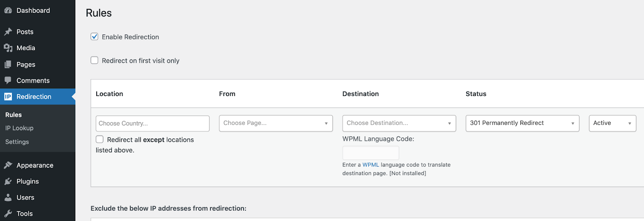
Task: Click the Choose Country input field
Action: pyautogui.click(x=153, y=123)
